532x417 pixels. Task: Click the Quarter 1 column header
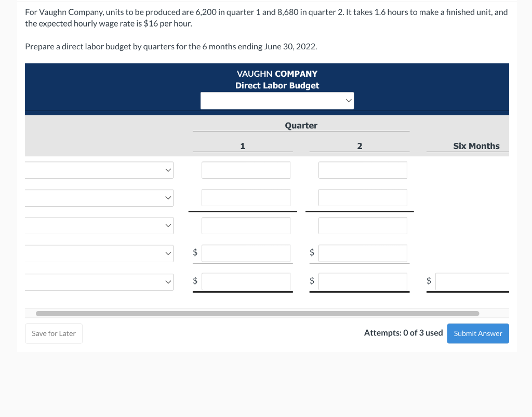tap(243, 146)
